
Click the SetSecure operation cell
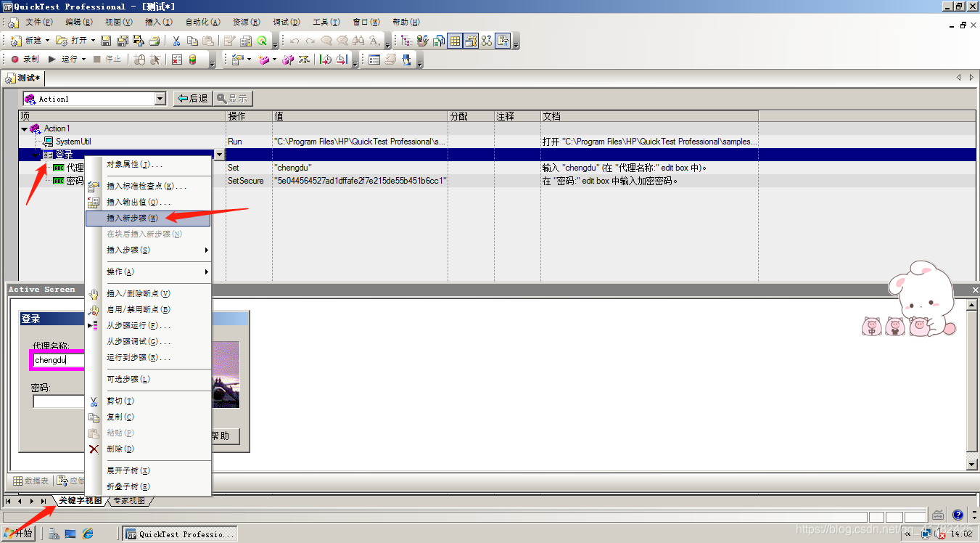[250, 181]
